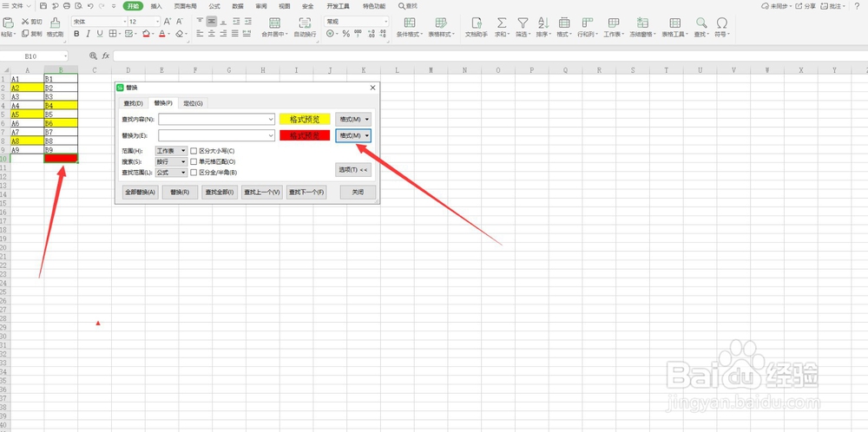868x432 pixels.
Task: Click the Paste clipboard icon
Action: (x=9, y=23)
